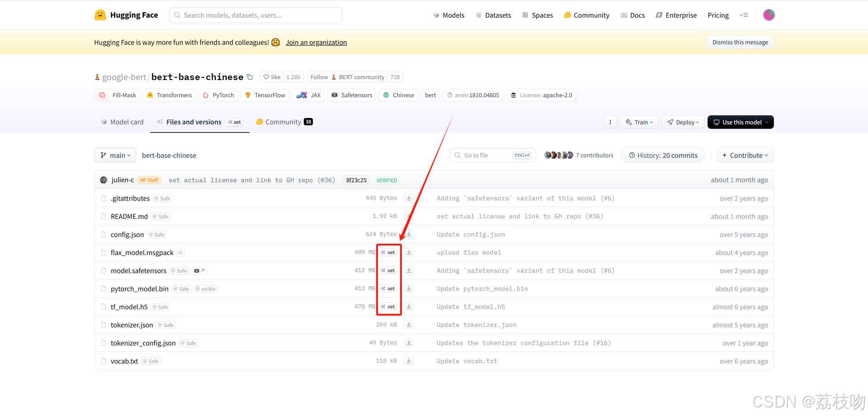
Task: Go to Models in top navigation
Action: pyautogui.click(x=448, y=15)
